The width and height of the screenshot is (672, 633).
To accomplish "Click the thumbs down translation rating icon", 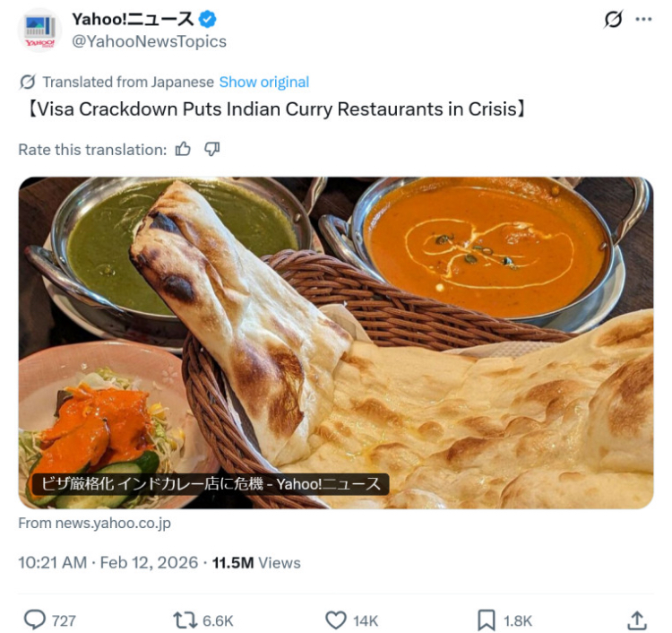I will point(212,149).
